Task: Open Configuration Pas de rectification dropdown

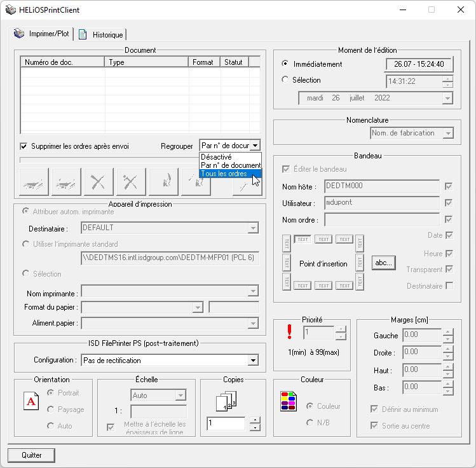Action: (253, 361)
